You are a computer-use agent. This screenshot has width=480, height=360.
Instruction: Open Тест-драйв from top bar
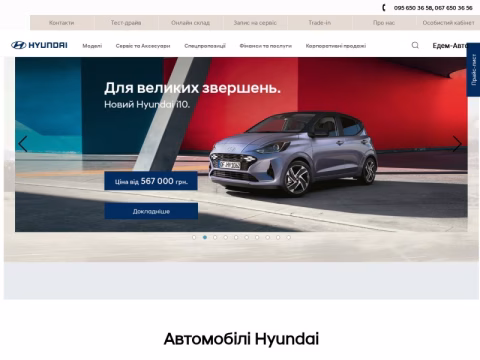click(x=126, y=23)
